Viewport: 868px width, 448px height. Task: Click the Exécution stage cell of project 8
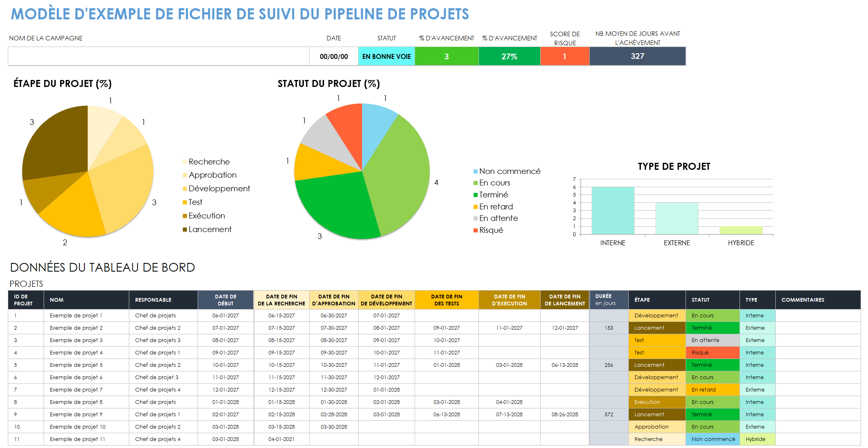pyautogui.click(x=657, y=402)
